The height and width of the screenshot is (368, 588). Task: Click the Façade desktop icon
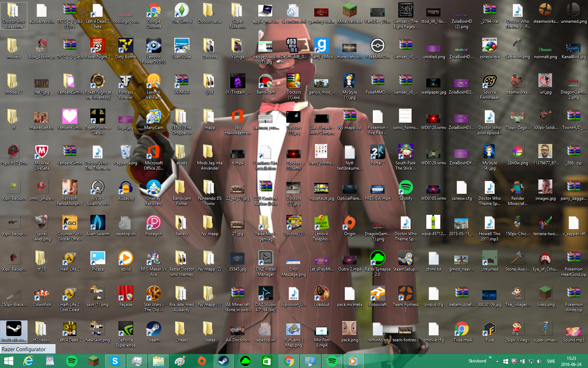pos(126,297)
